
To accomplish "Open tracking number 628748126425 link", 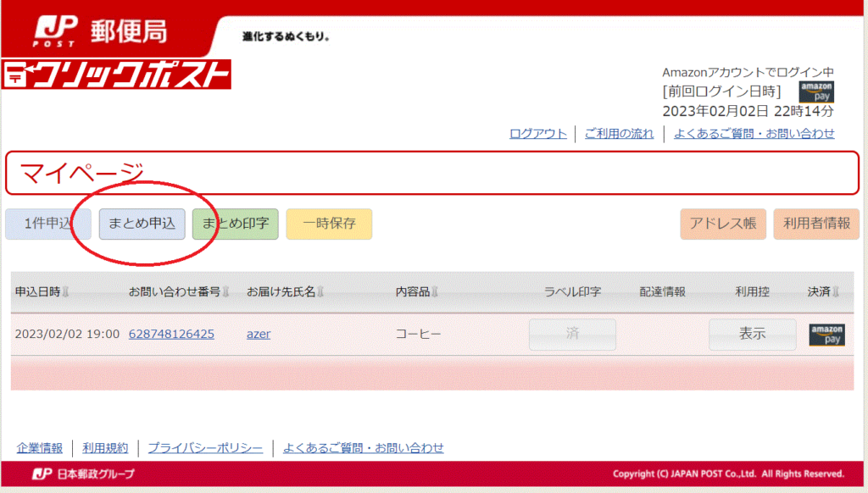I will point(171,335).
